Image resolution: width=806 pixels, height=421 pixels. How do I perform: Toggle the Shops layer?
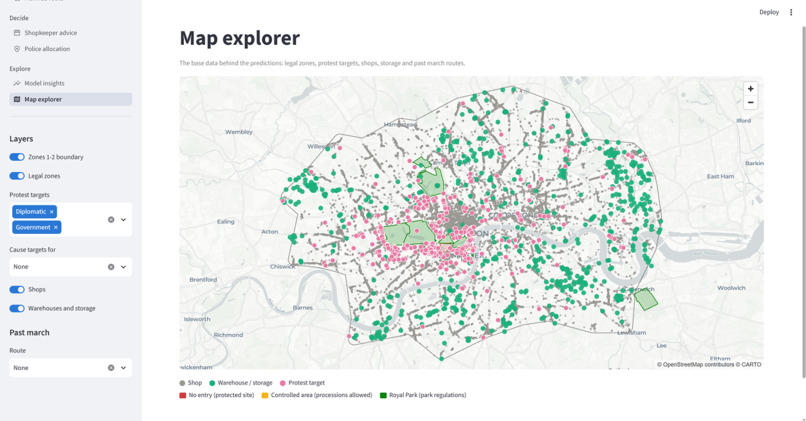coord(17,289)
